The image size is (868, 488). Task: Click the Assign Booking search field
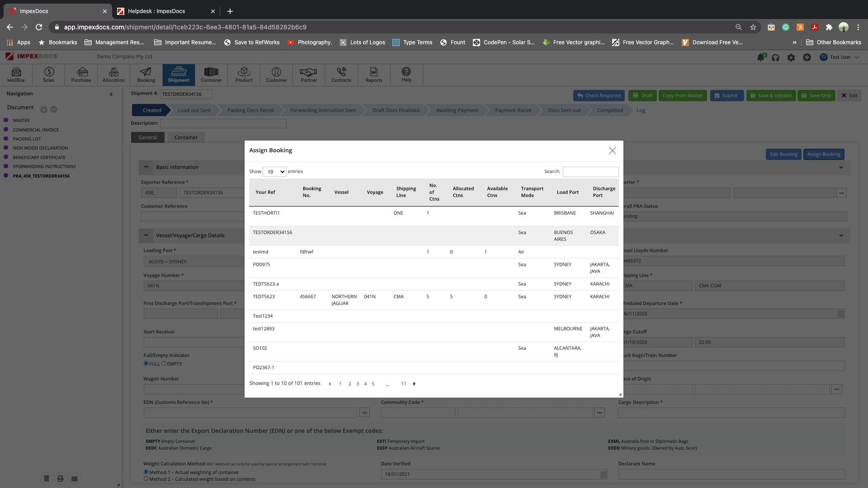(590, 172)
